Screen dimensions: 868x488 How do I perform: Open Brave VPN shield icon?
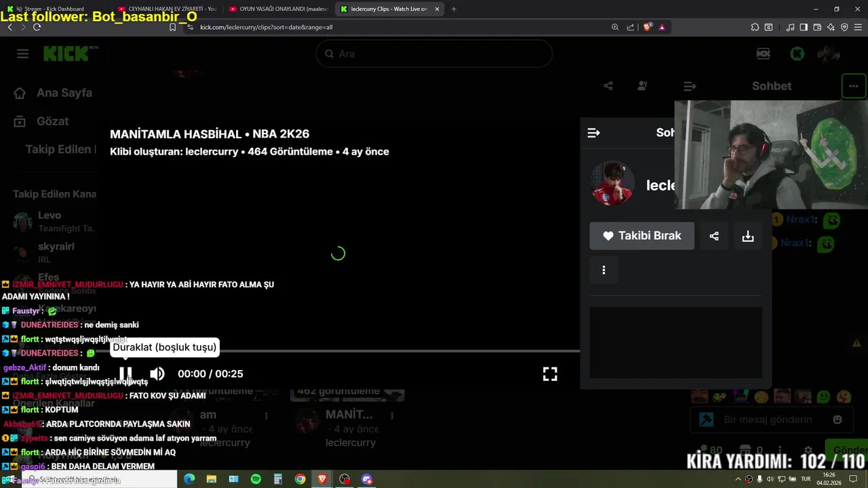[x=844, y=27]
